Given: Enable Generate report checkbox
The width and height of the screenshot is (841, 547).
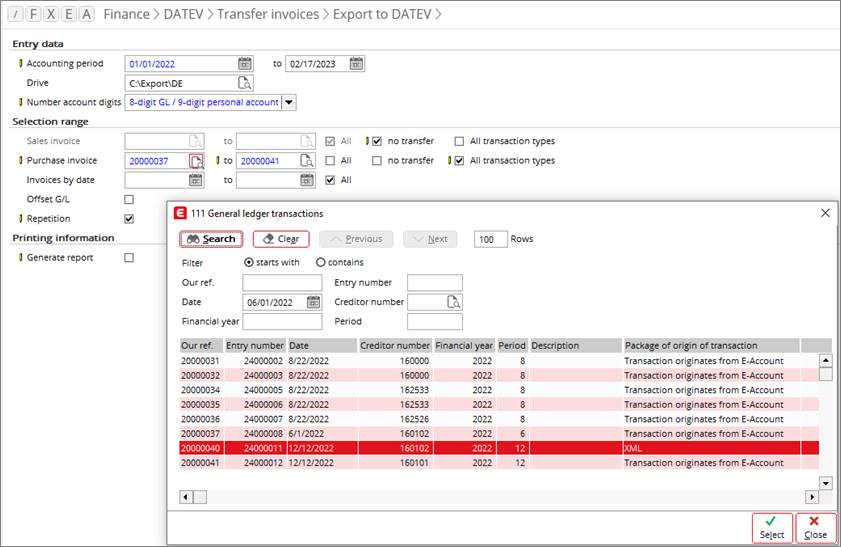Looking at the screenshot, I should [x=129, y=257].
